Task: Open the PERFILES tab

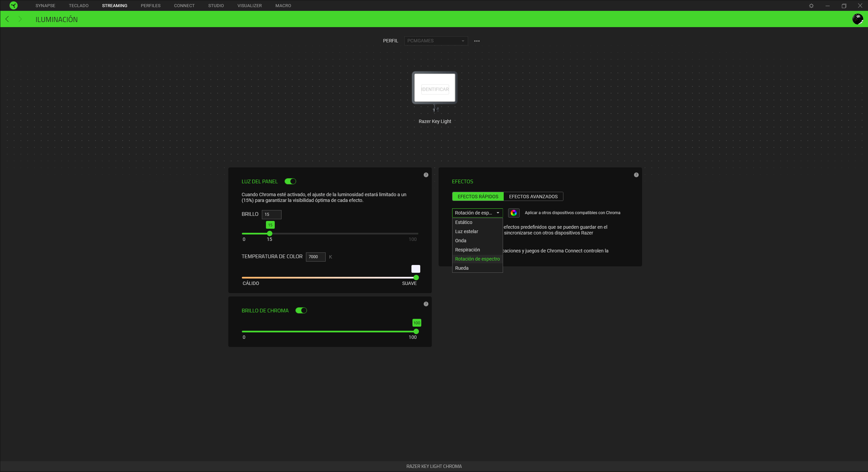Action: (151, 5)
